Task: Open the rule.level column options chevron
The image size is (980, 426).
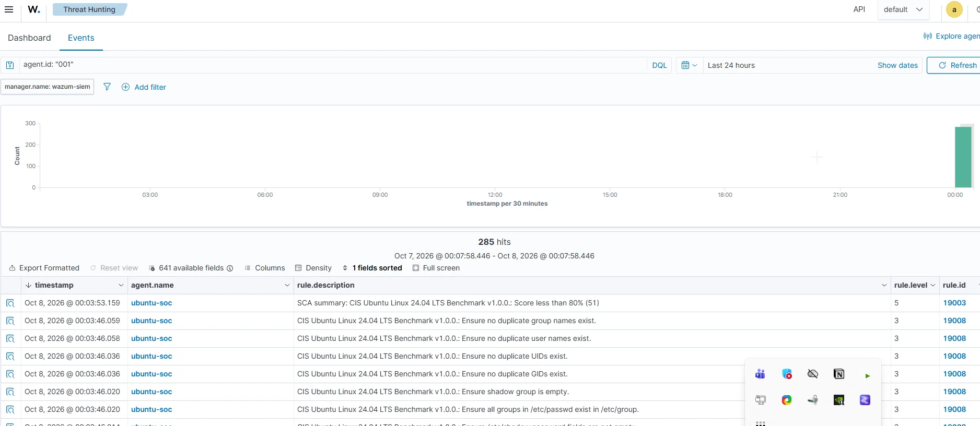Action: (x=932, y=285)
